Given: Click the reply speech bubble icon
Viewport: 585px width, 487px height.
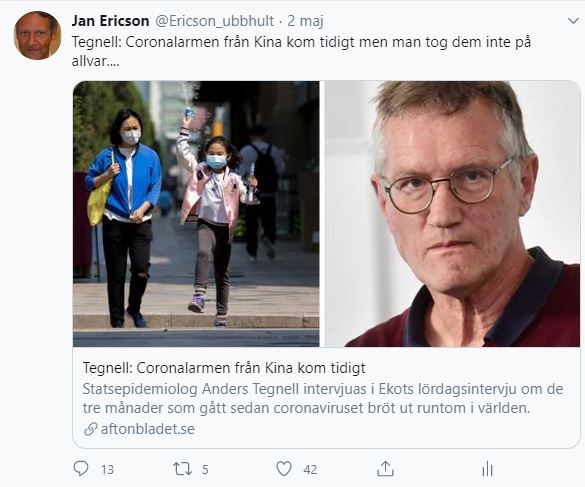Looking at the screenshot, I should [x=81, y=468].
